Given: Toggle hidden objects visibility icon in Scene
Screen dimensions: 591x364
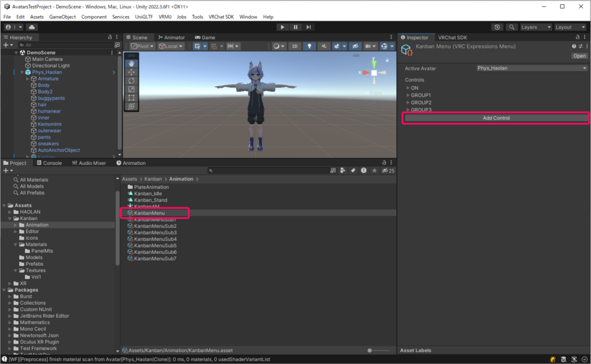Looking at the screenshot, I should pos(355,46).
